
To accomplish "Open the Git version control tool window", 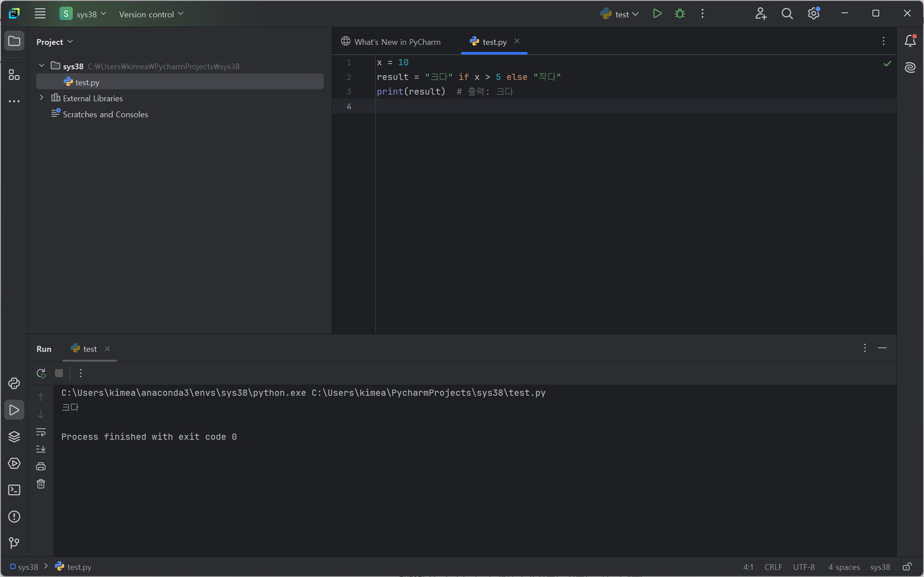I will pos(14,543).
